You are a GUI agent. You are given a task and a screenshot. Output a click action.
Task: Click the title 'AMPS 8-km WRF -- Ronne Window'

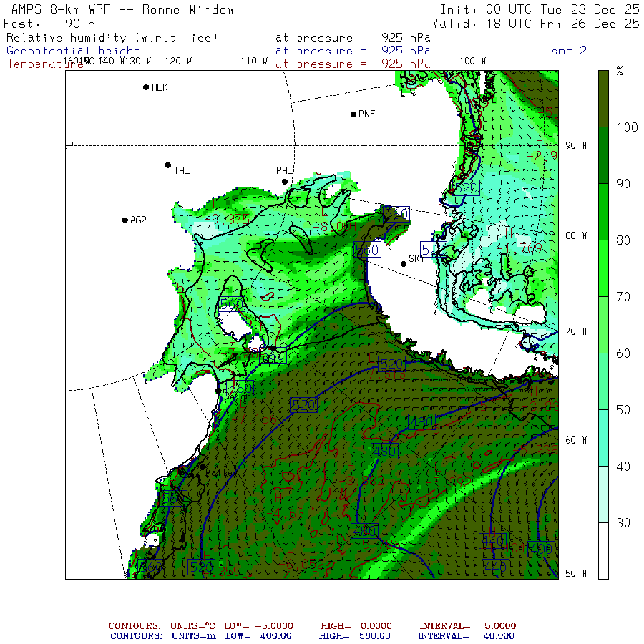point(122,9)
